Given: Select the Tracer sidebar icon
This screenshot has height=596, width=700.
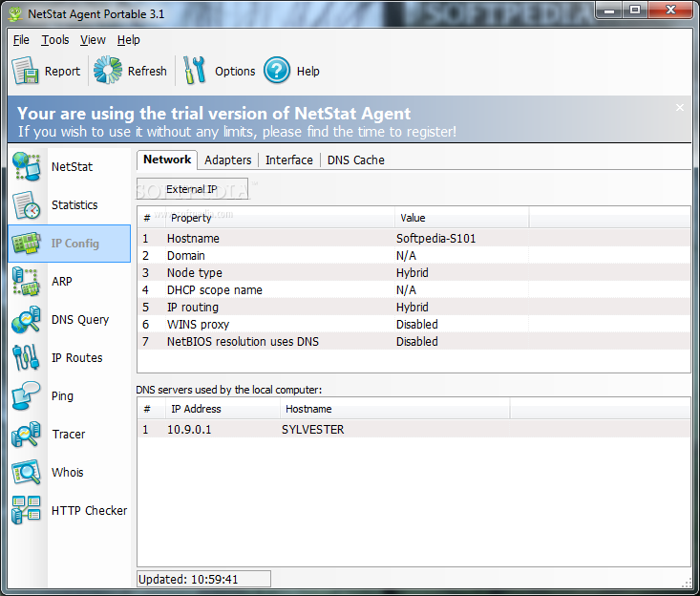Looking at the screenshot, I should (x=27, y=434).
